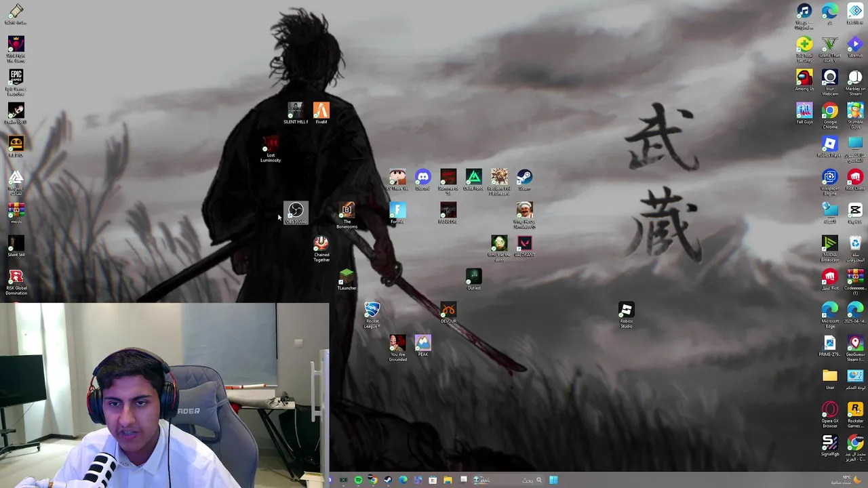The image size is (868, 488).
Task: Open the Epic Games Launcher desktop icon
Action: tap(16, 83)
